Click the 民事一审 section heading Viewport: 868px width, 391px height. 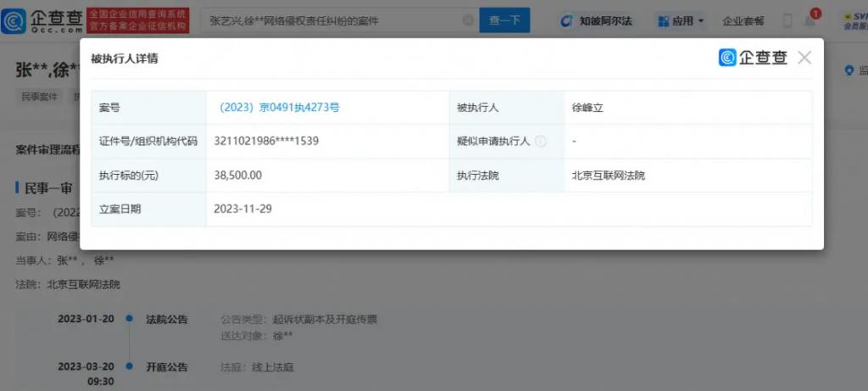click(48, 187)
